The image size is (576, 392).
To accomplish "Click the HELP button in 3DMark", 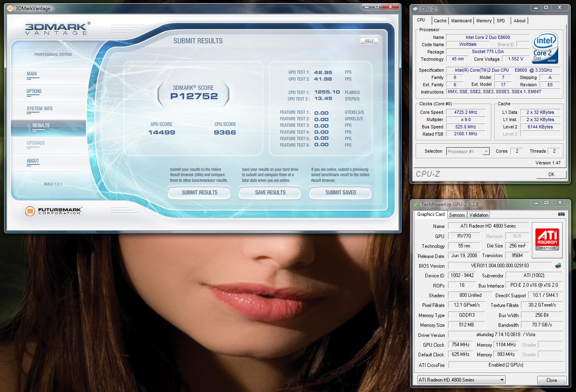I will pyautogui.click(x=369, y=40).
